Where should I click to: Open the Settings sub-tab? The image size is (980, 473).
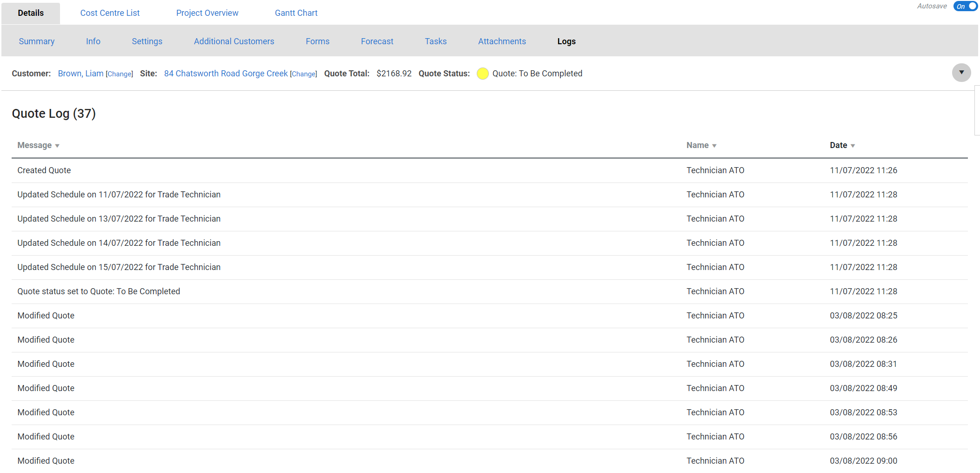coord(147,41)
